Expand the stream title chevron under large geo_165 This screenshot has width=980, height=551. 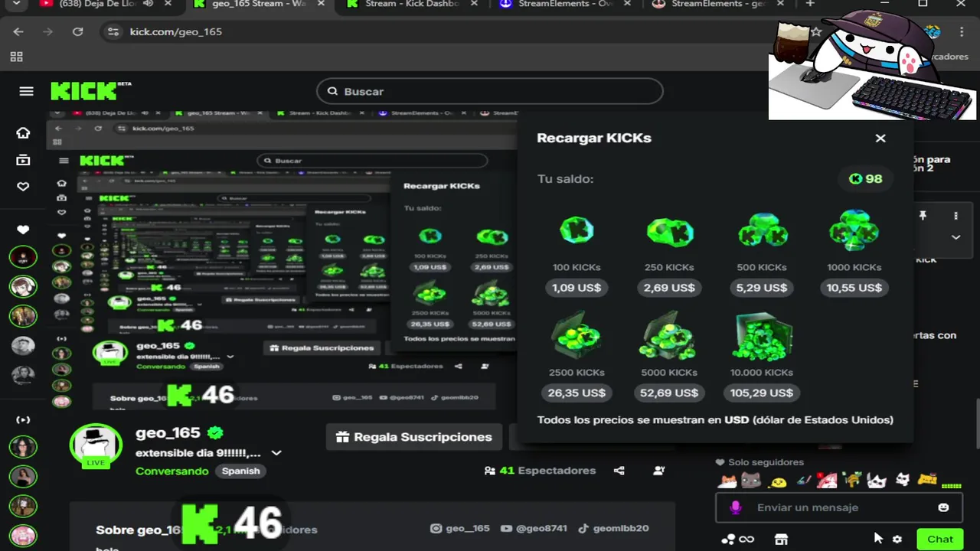pyautogui.click(x=276, y=453)
